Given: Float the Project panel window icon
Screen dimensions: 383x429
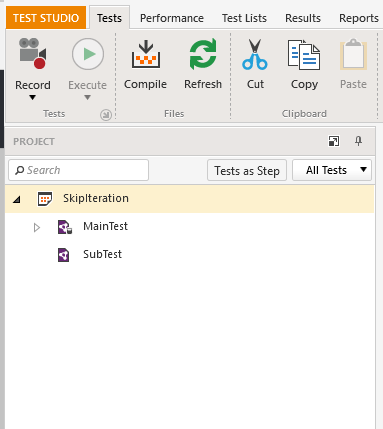Looking at the screenshot, I should (x=334, y=141).
